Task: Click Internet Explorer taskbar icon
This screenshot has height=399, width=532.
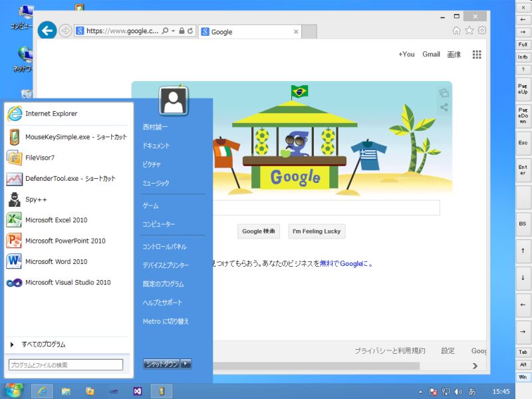Action: (x=42, y=391)
